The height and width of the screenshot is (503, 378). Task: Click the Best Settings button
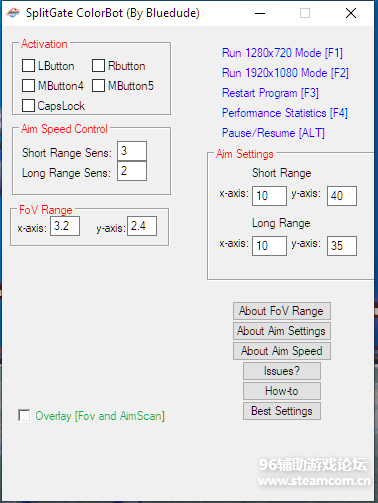[282, 411]
